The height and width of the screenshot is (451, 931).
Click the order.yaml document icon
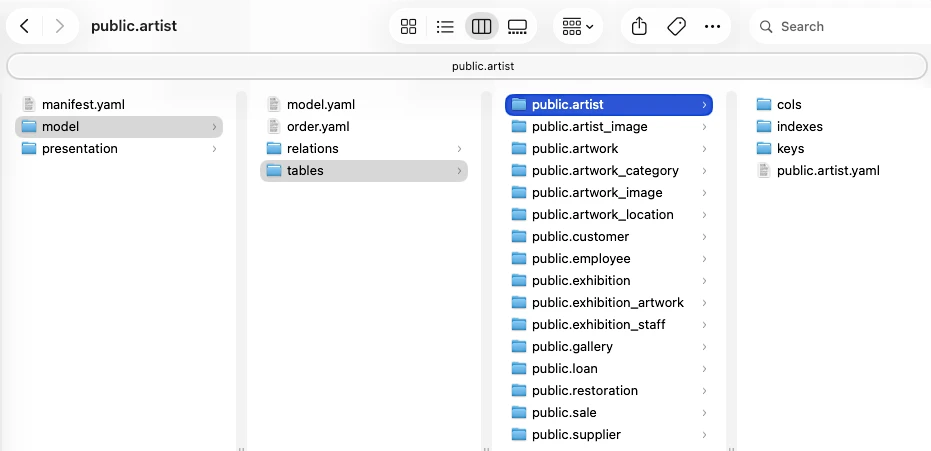pyautogui.click(x=274, y=126)
